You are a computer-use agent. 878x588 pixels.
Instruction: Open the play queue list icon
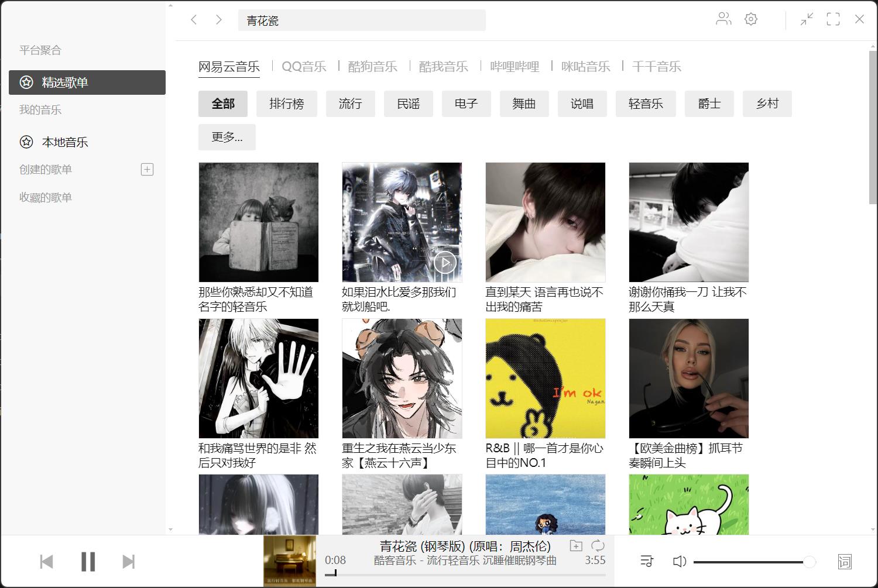[647, 562]
